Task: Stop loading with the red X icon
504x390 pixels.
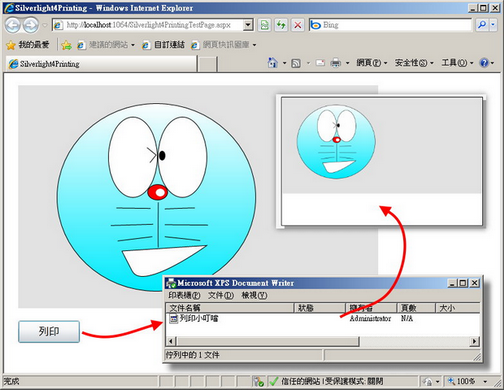Action: coord(298,25)
